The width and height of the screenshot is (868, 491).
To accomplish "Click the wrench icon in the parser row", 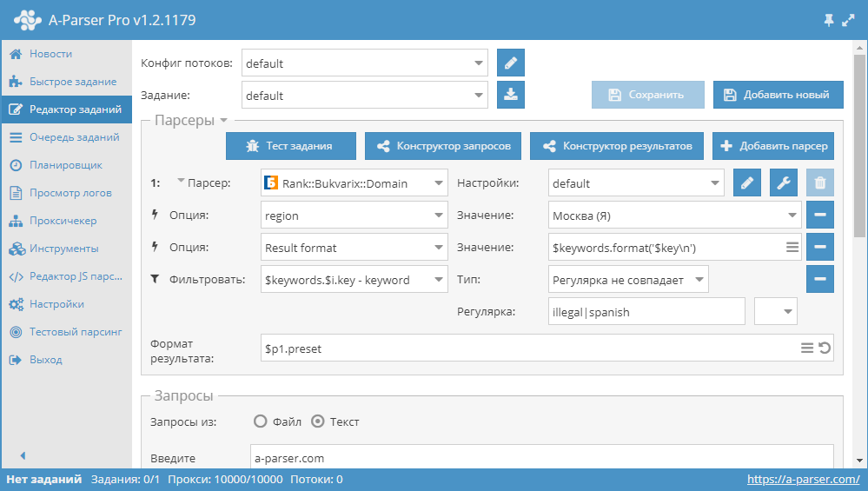I will coord(784,183).
